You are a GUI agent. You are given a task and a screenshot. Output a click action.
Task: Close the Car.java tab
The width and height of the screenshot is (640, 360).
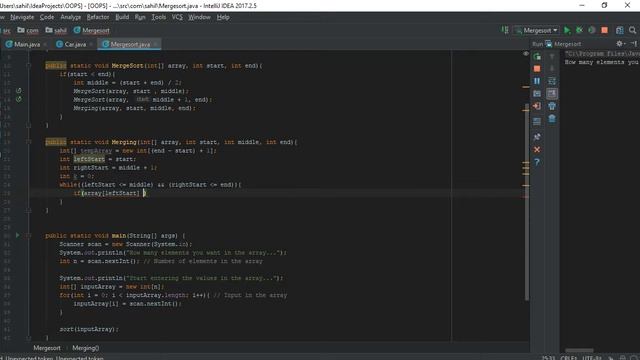91,44
